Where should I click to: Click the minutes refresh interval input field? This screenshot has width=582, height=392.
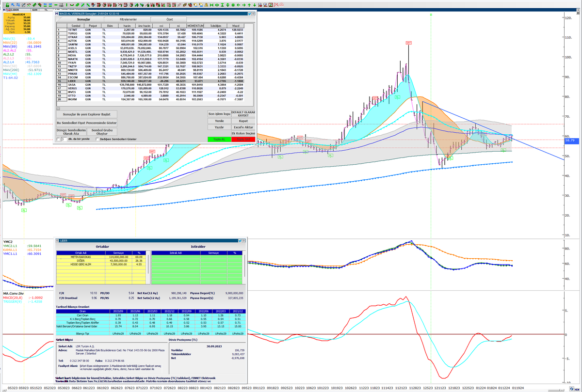point(64,139)
